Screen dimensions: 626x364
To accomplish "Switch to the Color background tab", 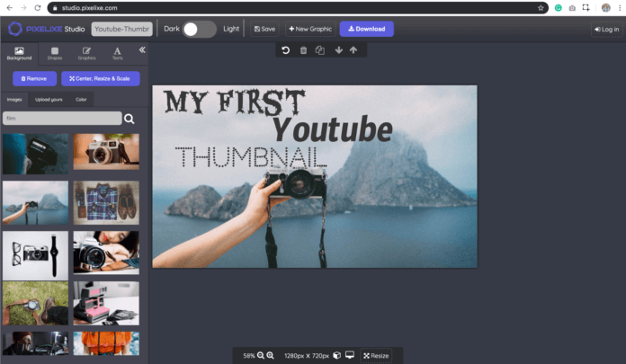I will (81, 99).
